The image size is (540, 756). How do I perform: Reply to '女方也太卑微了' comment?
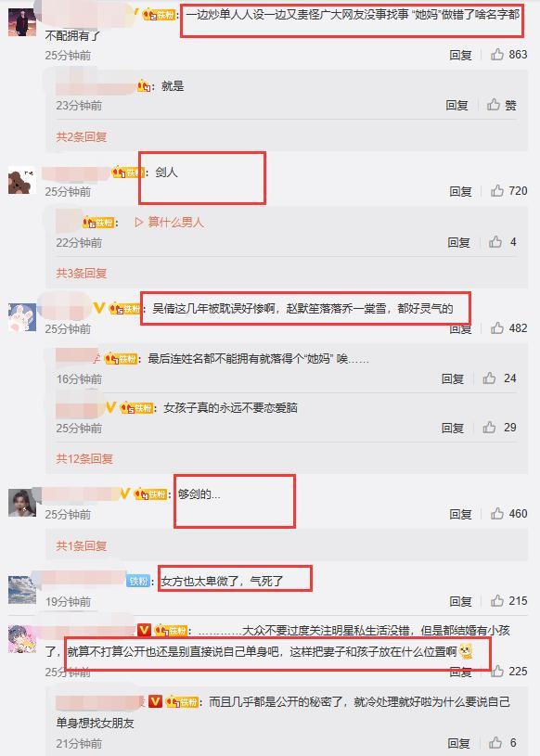[x=460, y=601]
